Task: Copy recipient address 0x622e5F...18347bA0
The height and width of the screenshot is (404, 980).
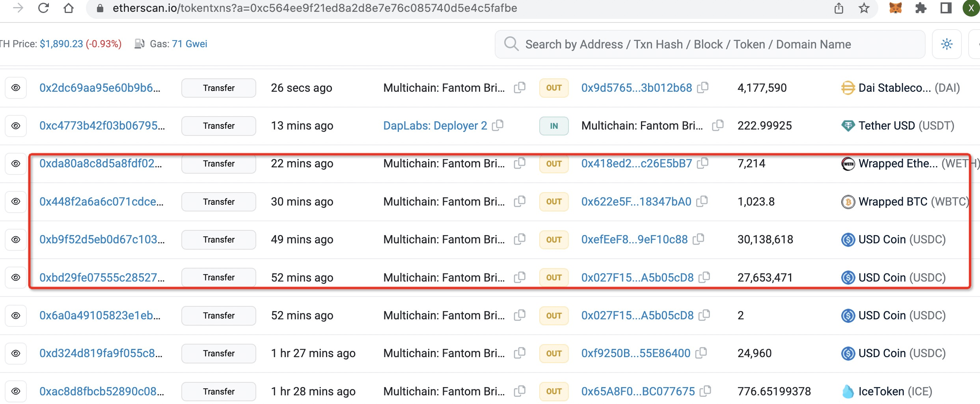Action: pyautogui.click(x=702, y=201)
